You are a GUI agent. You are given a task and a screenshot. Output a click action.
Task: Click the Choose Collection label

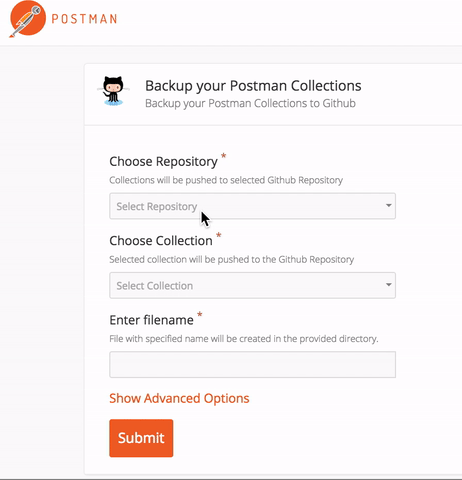(161, 241)
